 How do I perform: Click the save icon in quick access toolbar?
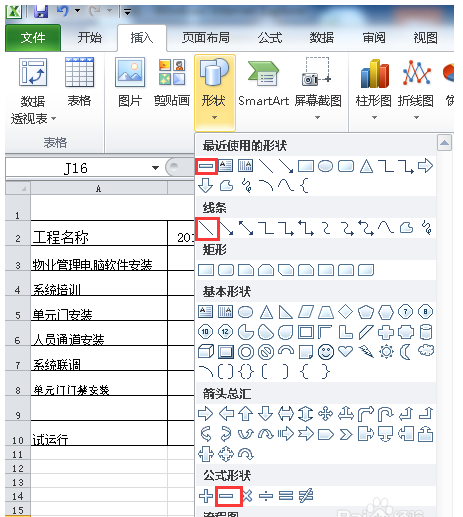pos(41,12)
